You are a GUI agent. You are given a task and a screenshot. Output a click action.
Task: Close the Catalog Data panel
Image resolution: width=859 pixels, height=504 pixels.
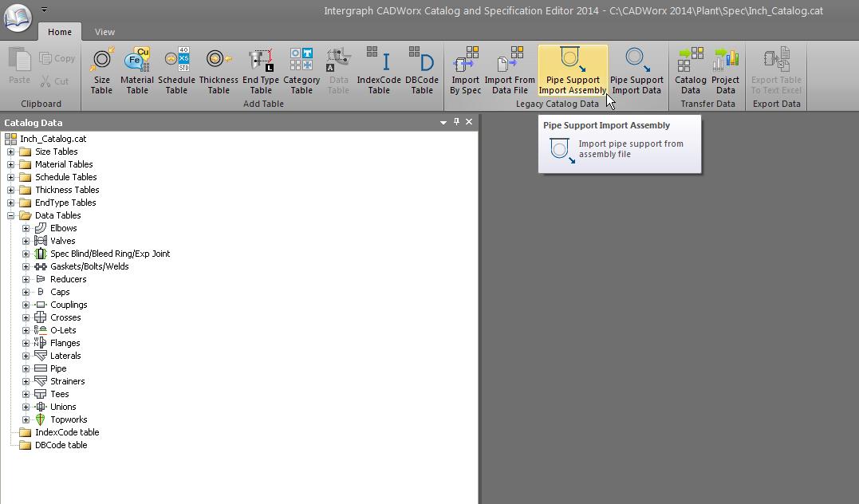pyautogui.click(x=469, y=122)
